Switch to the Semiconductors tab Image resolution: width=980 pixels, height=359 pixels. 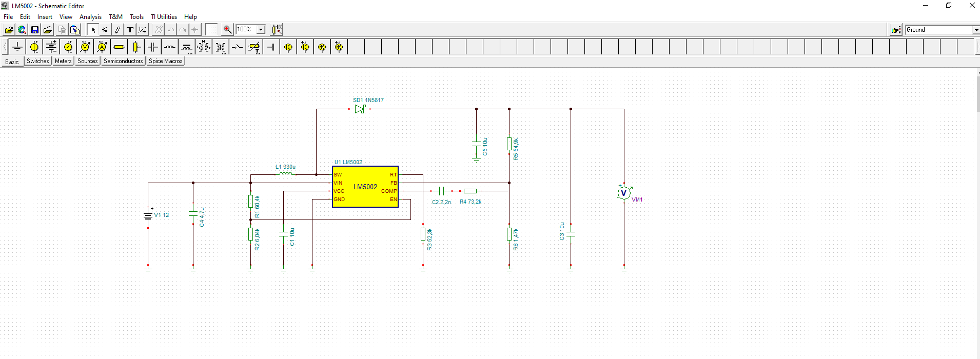point(123,61)
